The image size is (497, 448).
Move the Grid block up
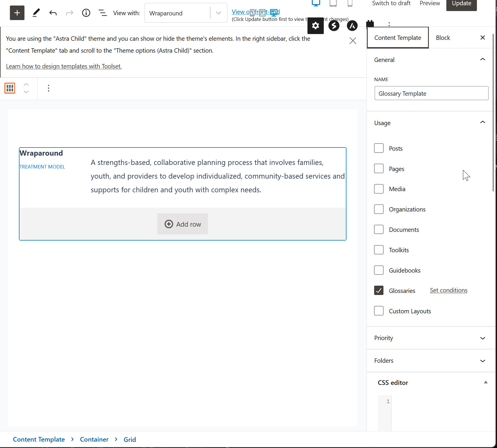(26, 84)
